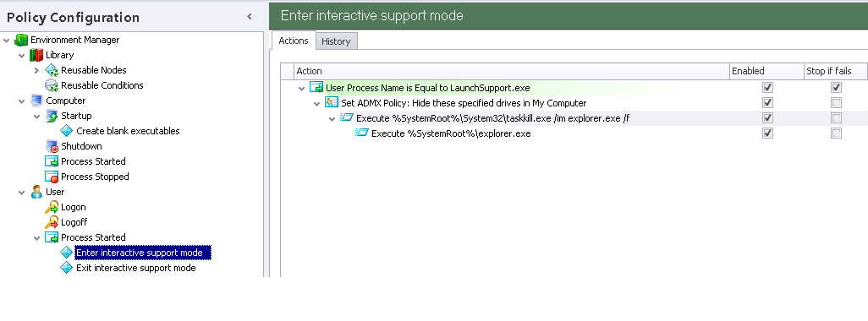Select the 'Execute %SystemRoot%\explorer.exe' action

coord(451,133)
